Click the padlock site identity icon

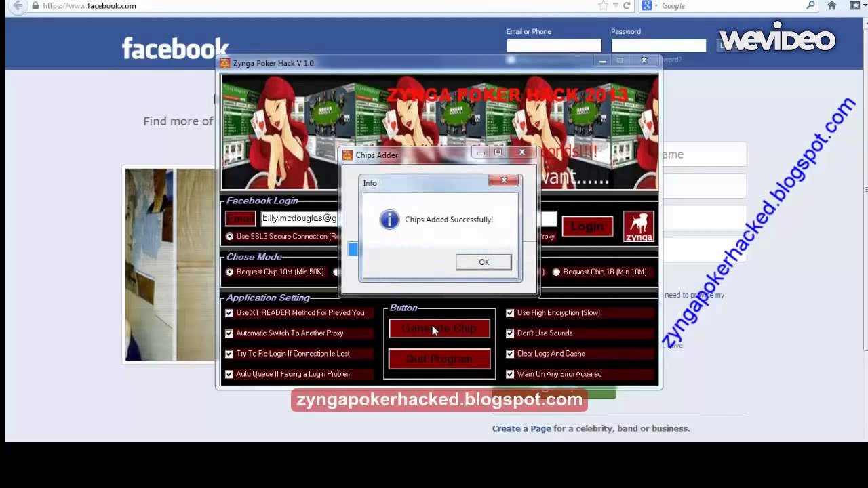pyautogui.click(x=35, y=5)
